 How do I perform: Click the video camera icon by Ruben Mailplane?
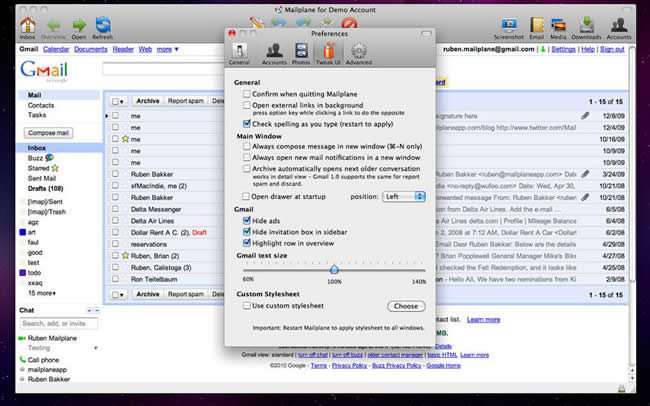(22, 338)
